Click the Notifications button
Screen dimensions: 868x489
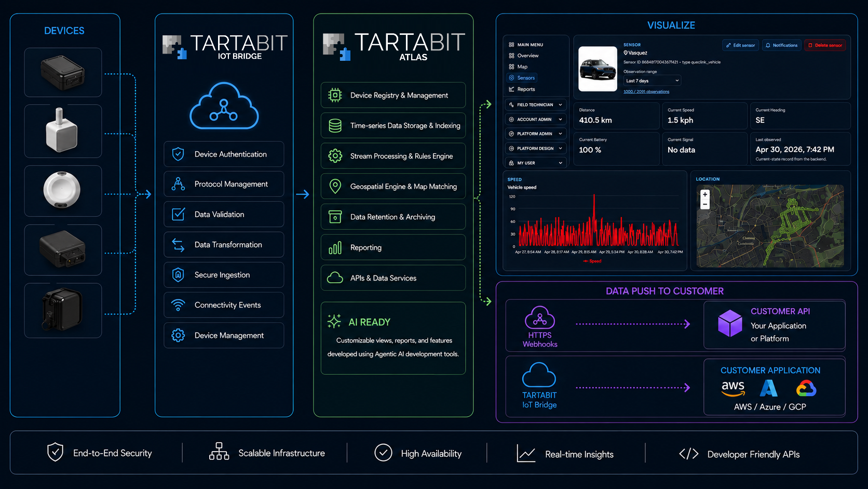click(x=781, y=45)
